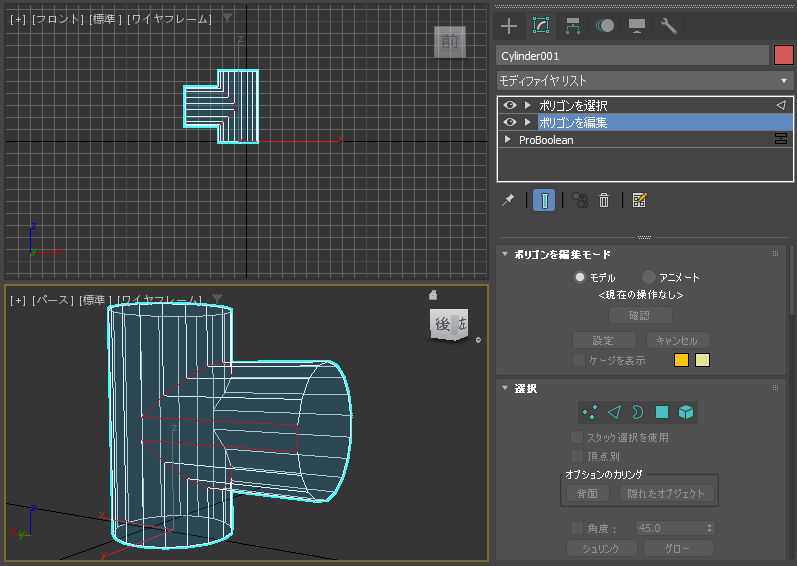Click the Pin Stack pushpin icon
The width and height of the screenshot is (797, 566).
pos(508,200)
